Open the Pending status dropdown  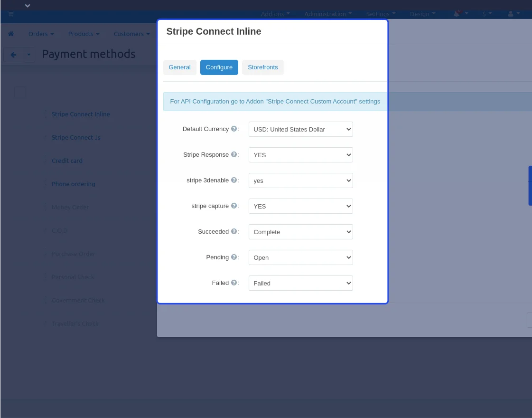click(300, 257)
